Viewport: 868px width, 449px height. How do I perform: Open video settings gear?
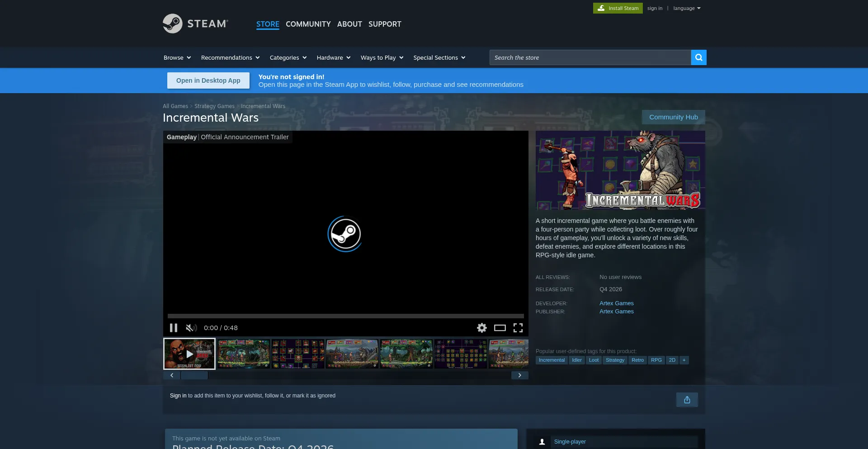pyautogui.click(x=482, y=328)
